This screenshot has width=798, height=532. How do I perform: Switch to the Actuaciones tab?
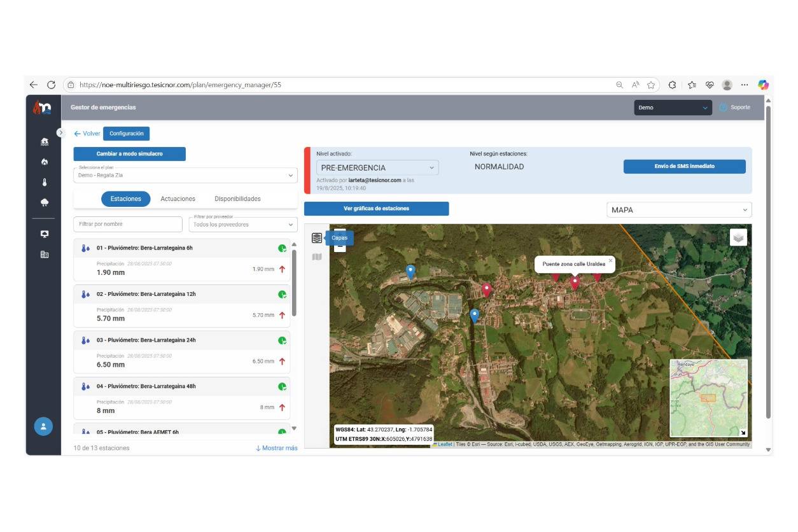click(x=178, y=198)
